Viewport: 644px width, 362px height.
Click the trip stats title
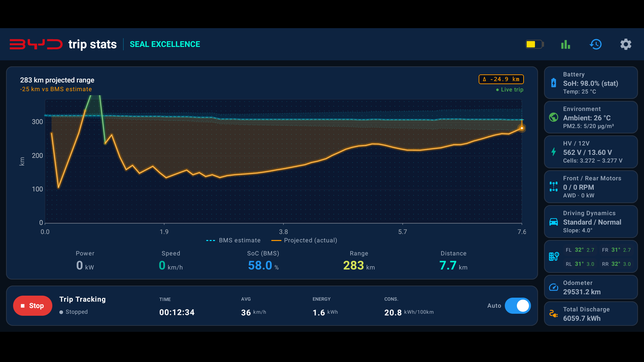(x=93, y=44)
